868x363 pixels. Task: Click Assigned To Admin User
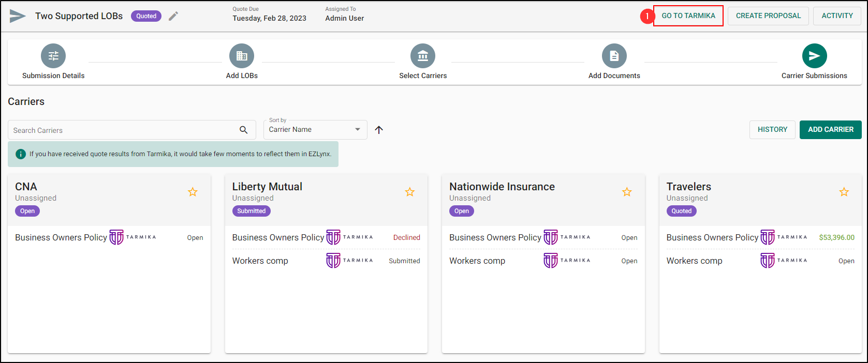[345, 18]
